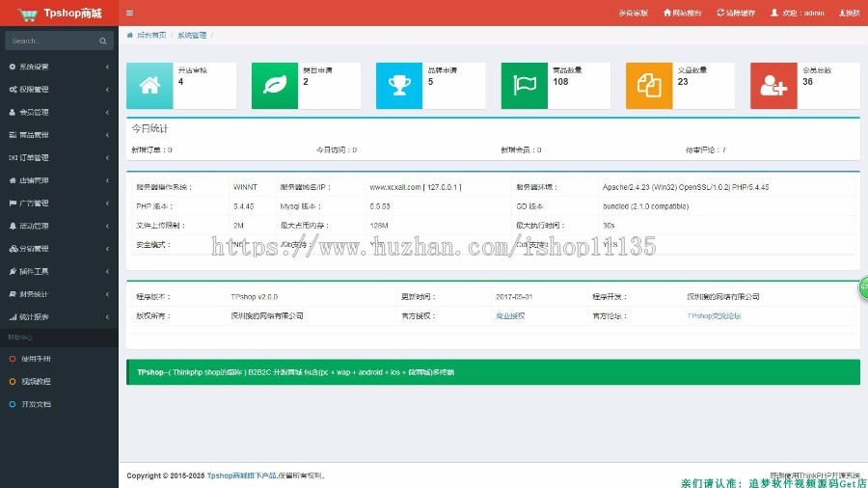This screenshot has width=868, height=488.
Task: Click the Tpshop商城 link in the footer
Action: (x=241, y=475)
